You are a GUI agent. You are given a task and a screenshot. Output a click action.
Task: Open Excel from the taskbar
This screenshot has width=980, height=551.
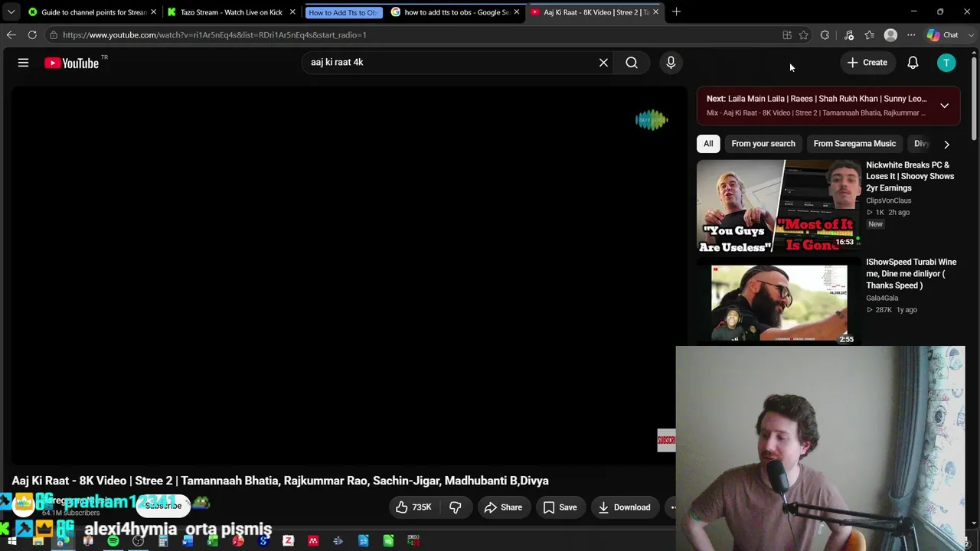[x=213, y=542]
